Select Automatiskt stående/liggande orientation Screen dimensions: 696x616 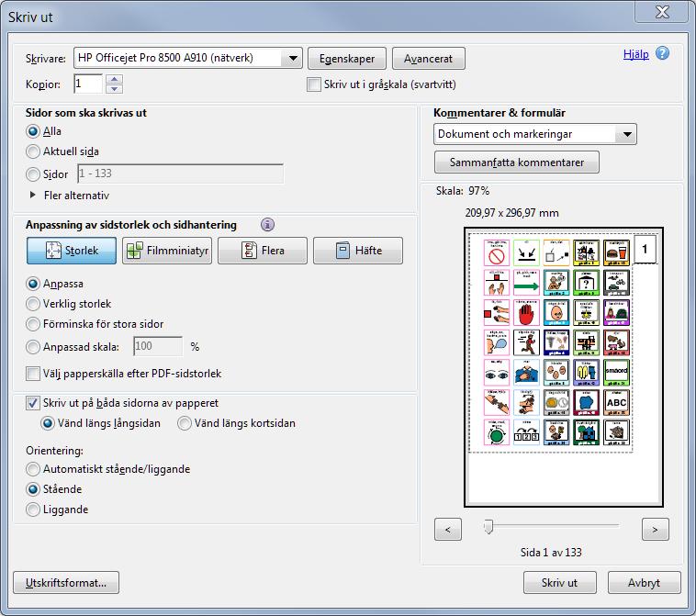coord(33,469)
